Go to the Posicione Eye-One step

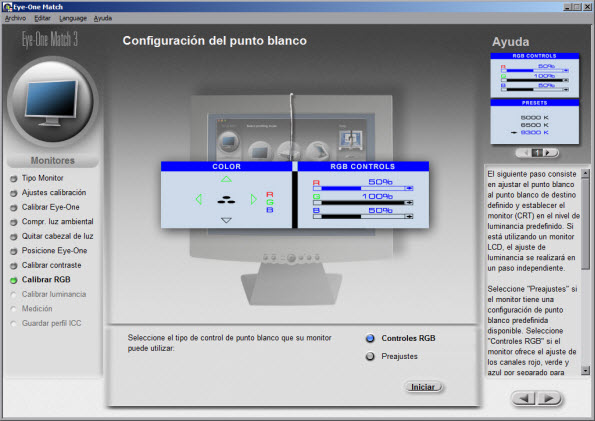click(54, 251)
